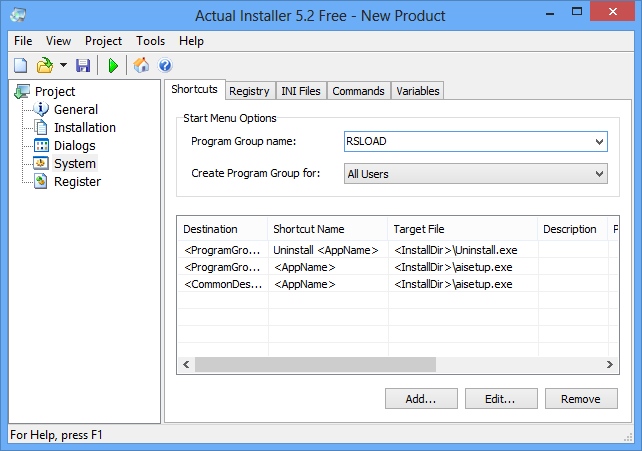Open the Program Group name dropdown
The image size is (642, 451).
coord(599,142)
